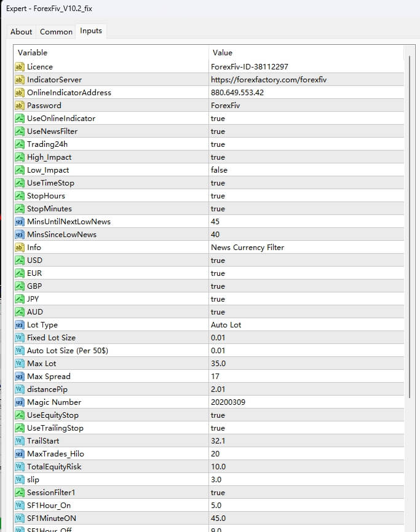This screenshot has height=532, width=420.
Task: Click the string icon beside Licence
Action: pos(21,66)
